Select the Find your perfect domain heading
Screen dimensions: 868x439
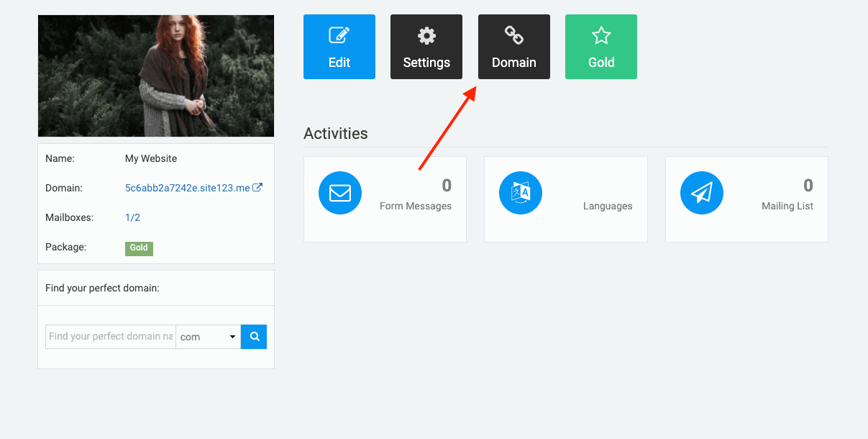click(x=102, y=288)
